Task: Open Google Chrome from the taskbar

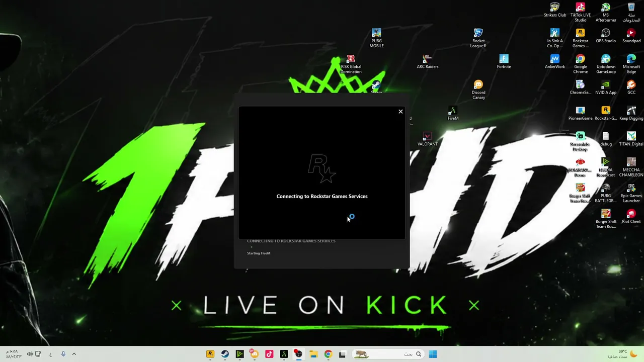Action: (328, 354)
